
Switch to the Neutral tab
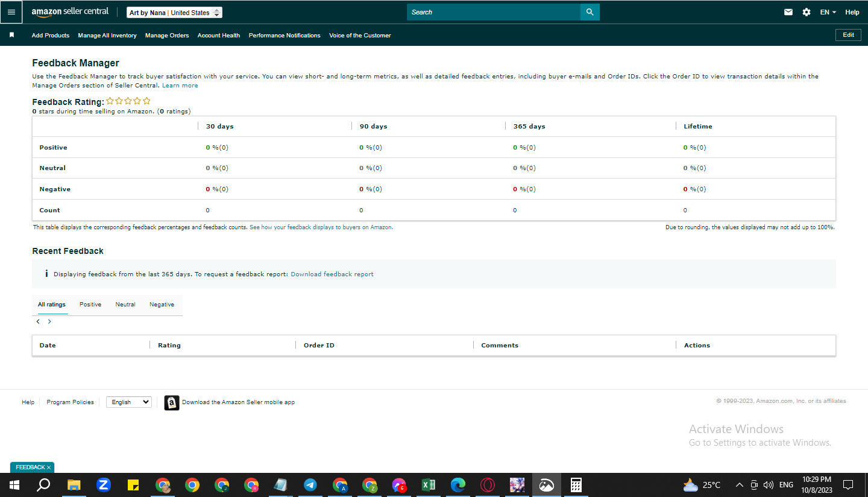coord(125,305)
